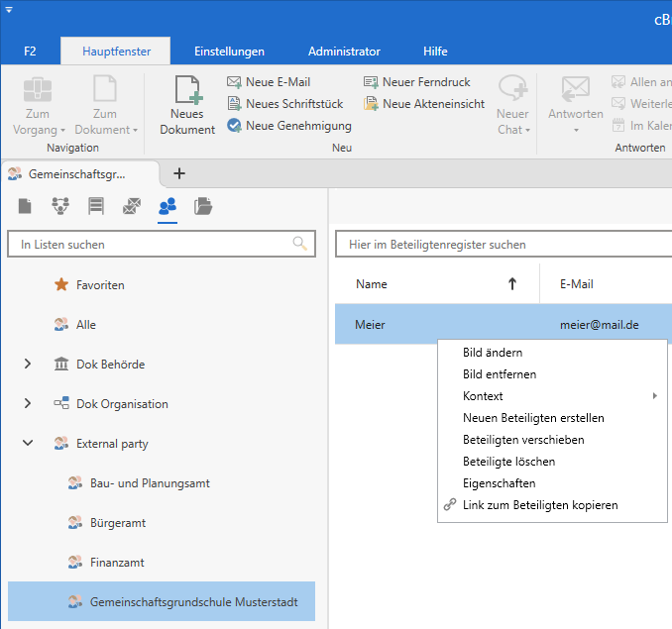Click Neue Genehmigung in the ribbon

click(289, 126)
